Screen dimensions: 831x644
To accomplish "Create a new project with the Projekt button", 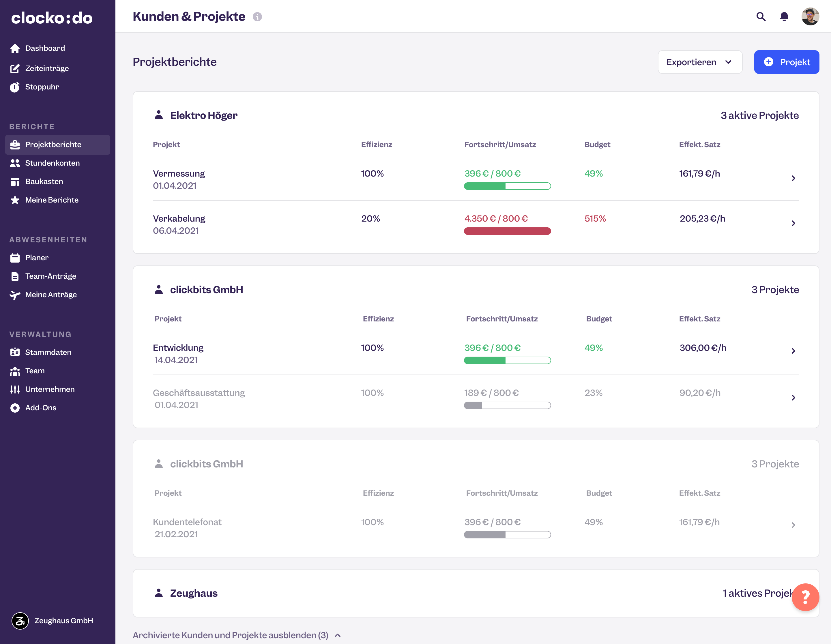I will point(787,62).
